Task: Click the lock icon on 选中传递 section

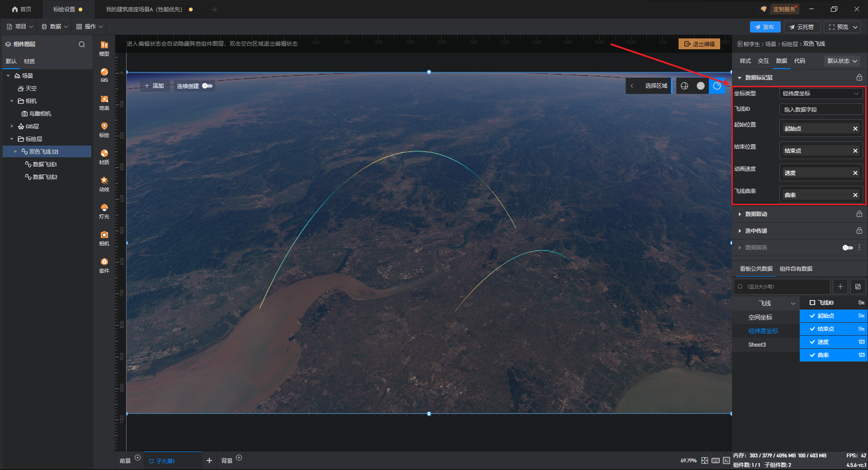Action: [859, 231]
